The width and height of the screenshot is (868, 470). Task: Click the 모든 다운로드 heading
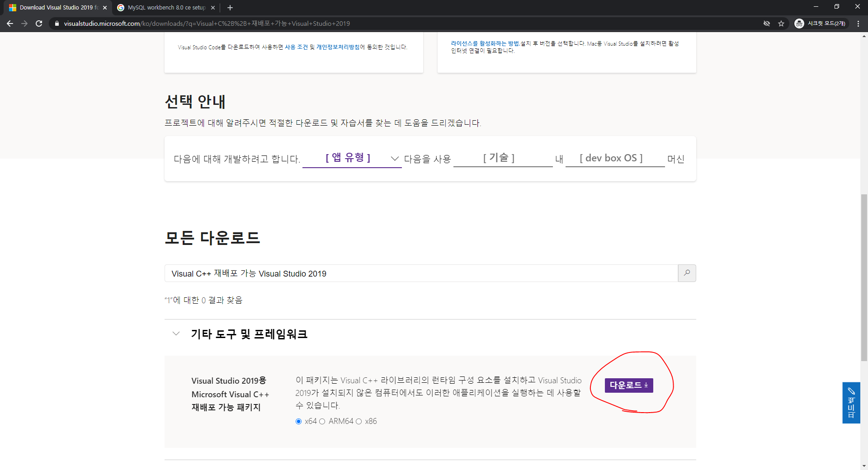(x=212, y=238)
